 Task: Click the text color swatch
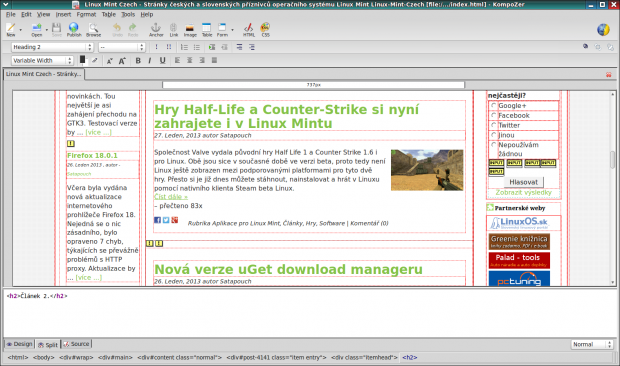pyautogui.click(x=82, y=60)
